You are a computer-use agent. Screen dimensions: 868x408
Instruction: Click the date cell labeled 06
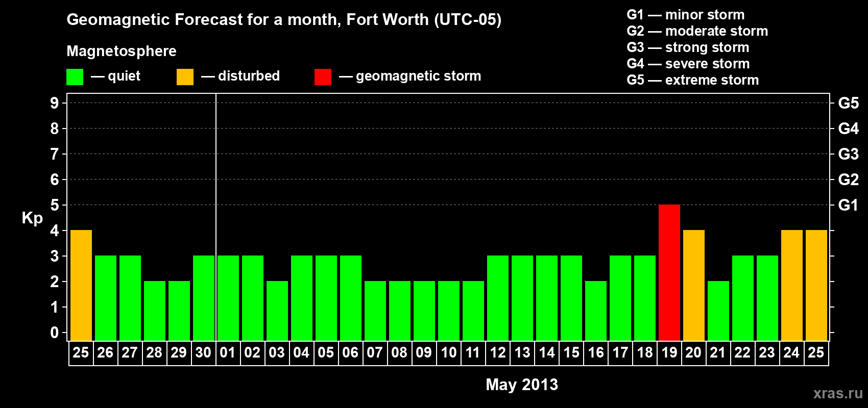pos(351,353)
